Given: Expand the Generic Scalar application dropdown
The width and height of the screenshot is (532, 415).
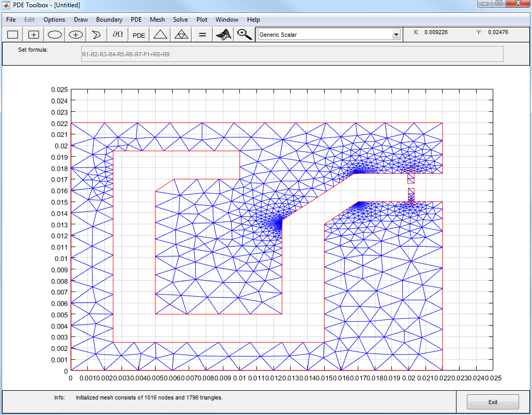Looking at the screenshot, I should coord(396,35).
